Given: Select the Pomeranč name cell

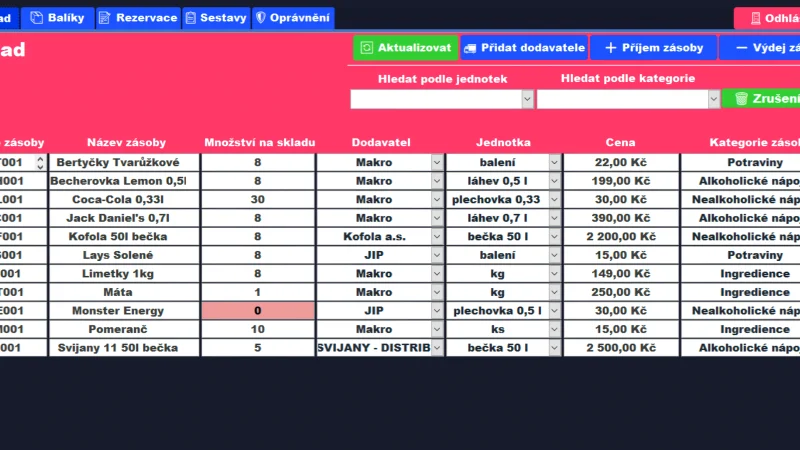Looking at the screenshot, I should [x=124, y=330].
